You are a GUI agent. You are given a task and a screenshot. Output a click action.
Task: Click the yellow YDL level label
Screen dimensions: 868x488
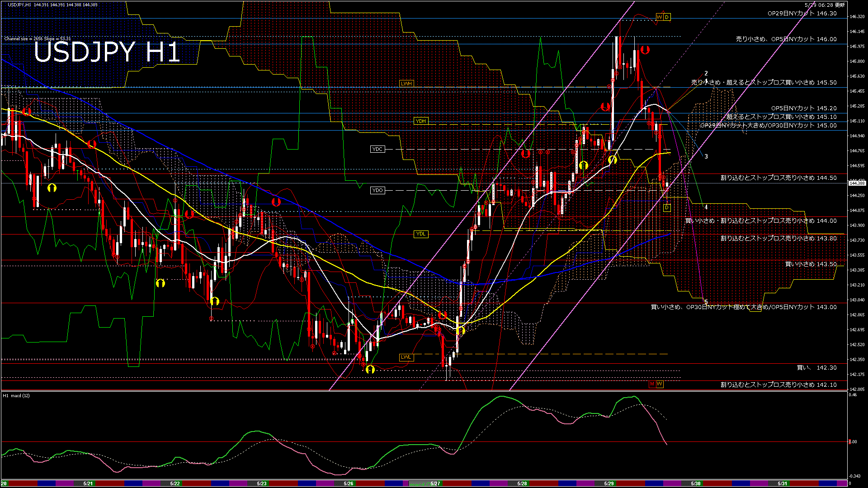[x=420, y=234]
